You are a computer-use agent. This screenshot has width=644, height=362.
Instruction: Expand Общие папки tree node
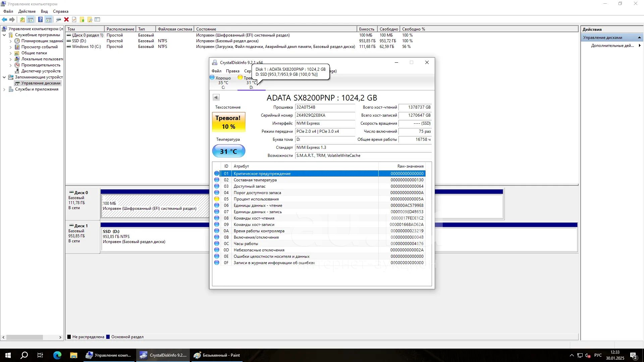pos(10,53)
